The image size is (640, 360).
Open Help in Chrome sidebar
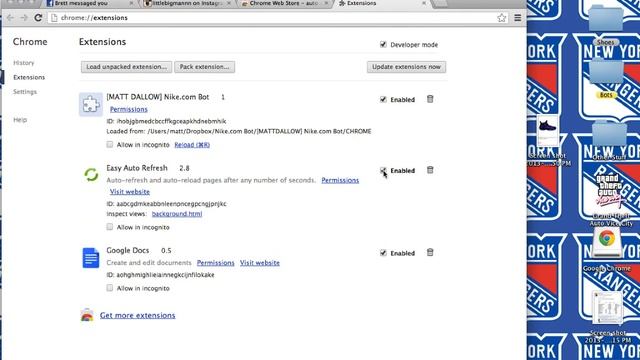pyautogui.click(x=20, y=120)
